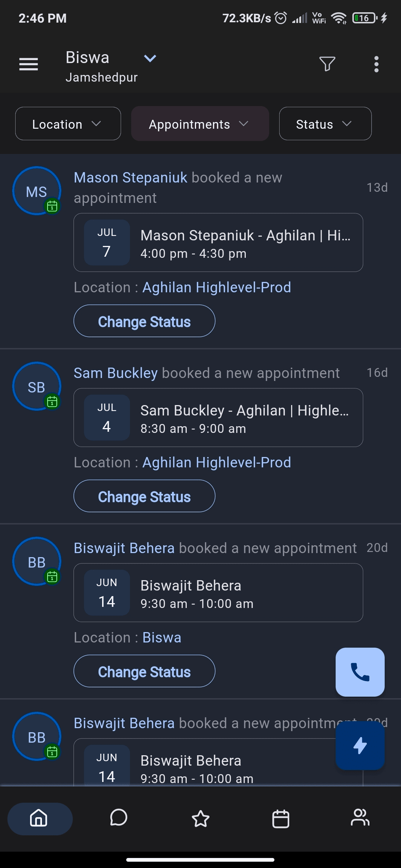This screenshot has height=868, width=401.
Task: Tap the SB contact avatar
Action: point(36,386)
